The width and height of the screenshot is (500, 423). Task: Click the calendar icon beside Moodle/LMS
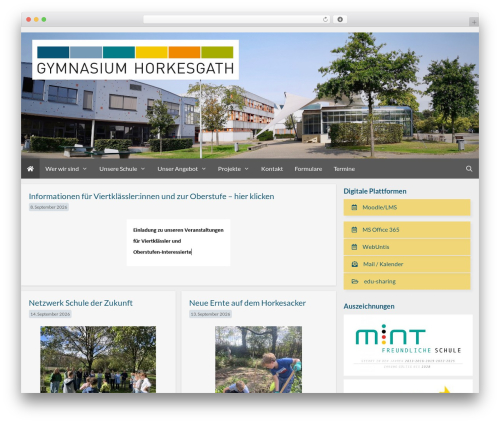[354, 207]
